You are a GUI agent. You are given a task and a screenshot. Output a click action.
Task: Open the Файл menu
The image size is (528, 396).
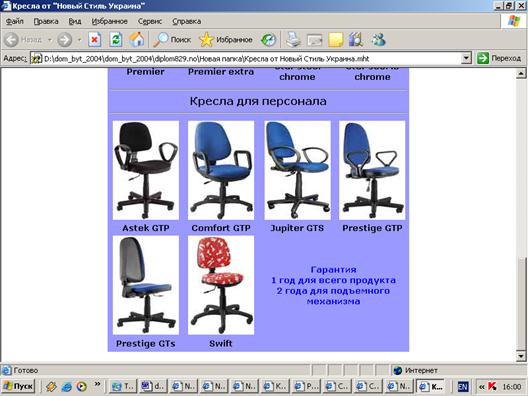click(14, 21)
